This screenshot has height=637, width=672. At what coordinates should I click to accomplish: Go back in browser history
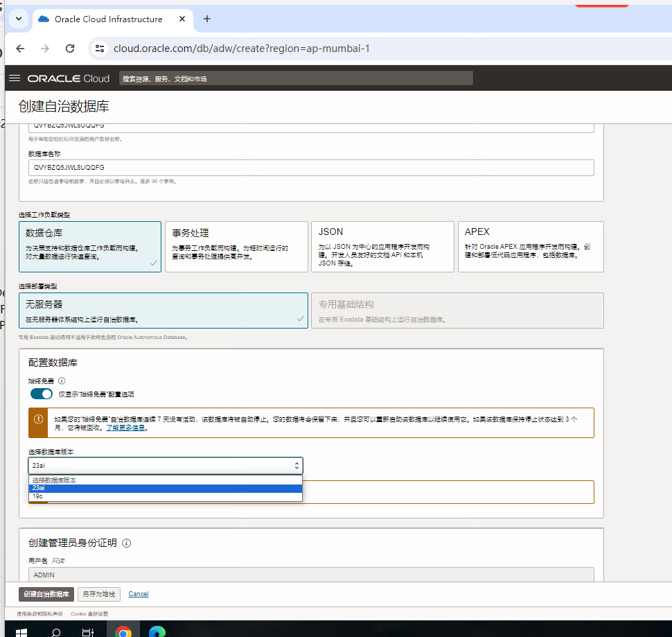tap(20, 49)
